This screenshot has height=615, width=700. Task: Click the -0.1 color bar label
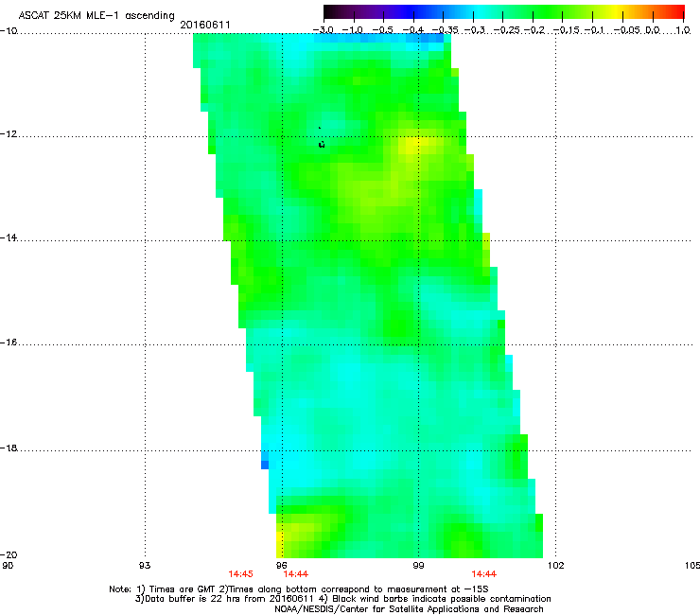tap(594, 30)
